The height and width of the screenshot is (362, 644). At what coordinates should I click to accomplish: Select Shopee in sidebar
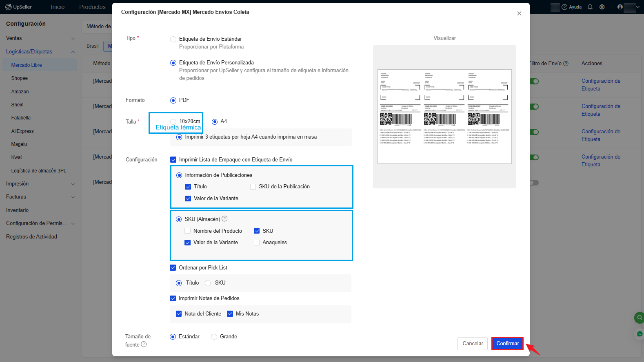click(20, 78)
